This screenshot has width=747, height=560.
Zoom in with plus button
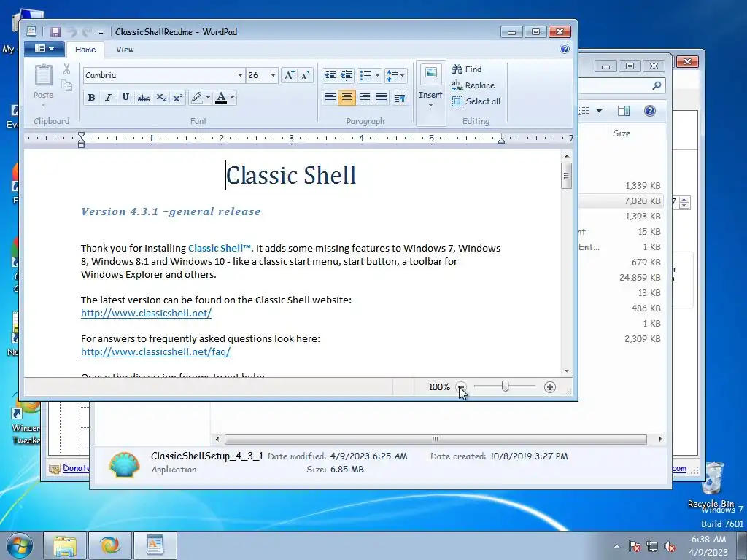click(x=550, y=386)
